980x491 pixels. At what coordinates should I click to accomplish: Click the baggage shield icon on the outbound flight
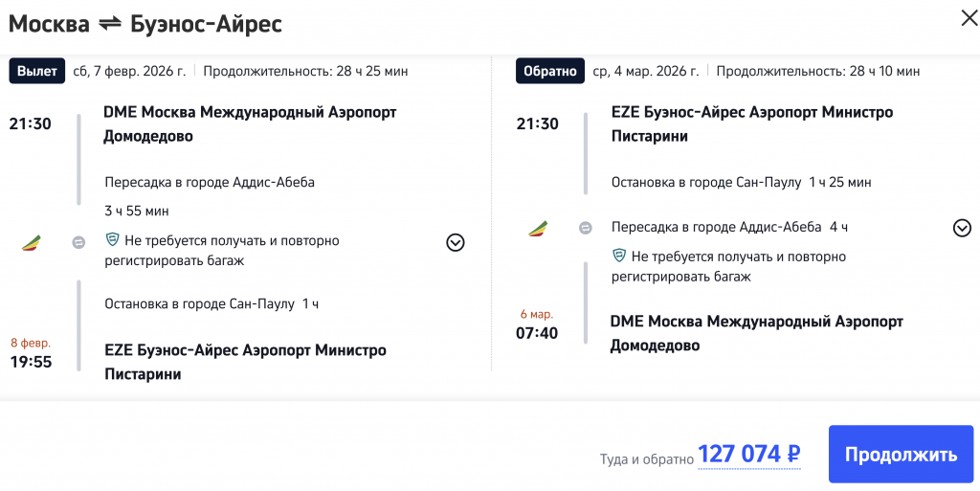coord(112,241)
